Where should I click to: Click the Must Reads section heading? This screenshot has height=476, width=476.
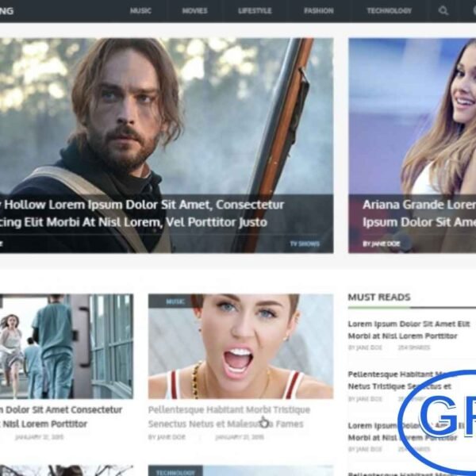pos(379,297)
